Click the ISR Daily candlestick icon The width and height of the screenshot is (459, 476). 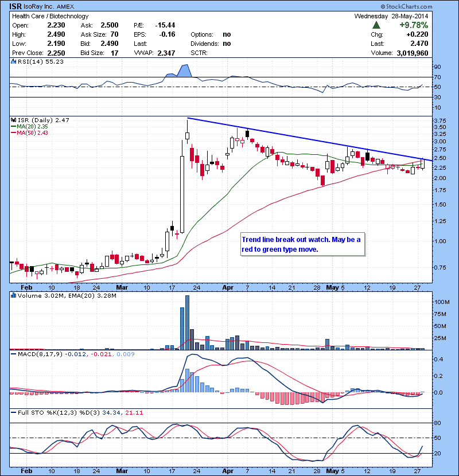pos(13,120)
